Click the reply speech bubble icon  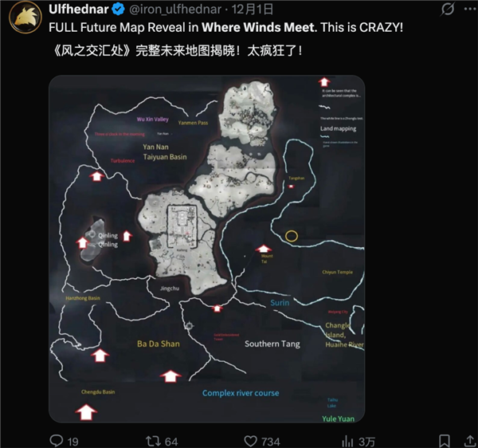tap(57, 440)
